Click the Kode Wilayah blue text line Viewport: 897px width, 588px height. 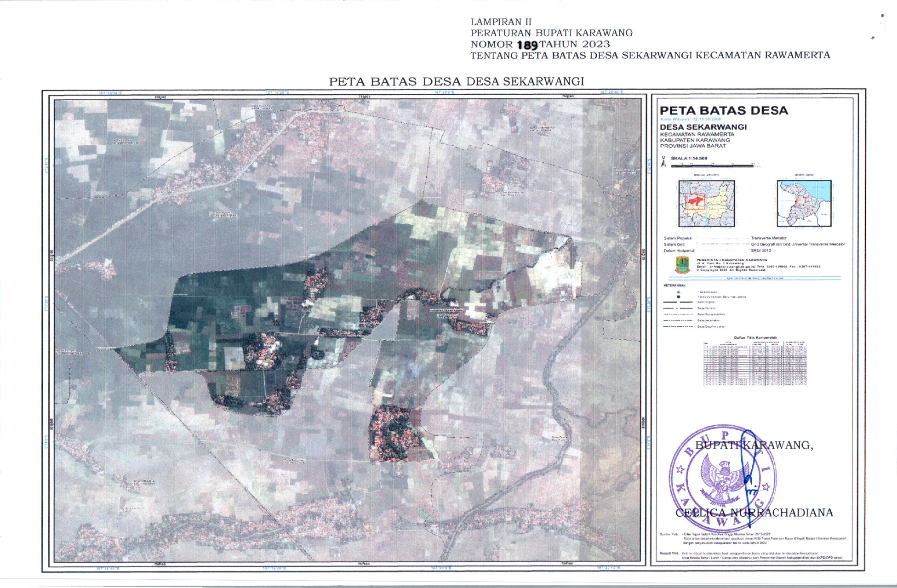(691, 119)
